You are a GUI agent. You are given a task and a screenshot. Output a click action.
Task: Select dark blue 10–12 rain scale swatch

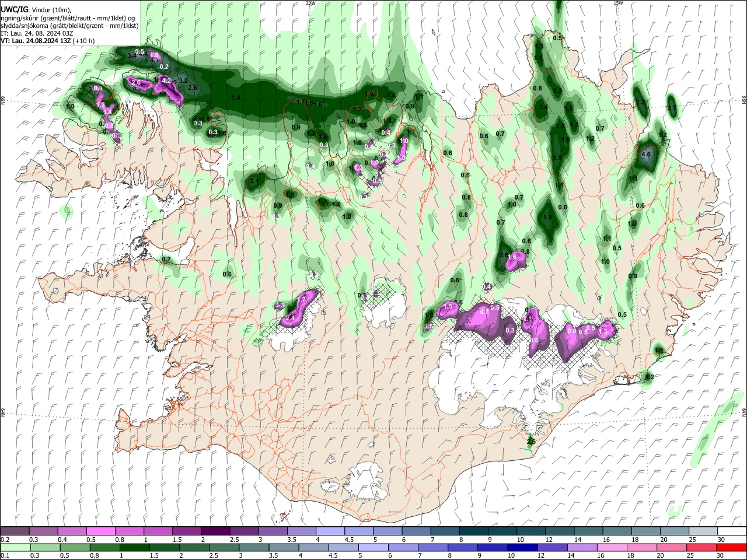pyautogui.click(x=523, y=547)
